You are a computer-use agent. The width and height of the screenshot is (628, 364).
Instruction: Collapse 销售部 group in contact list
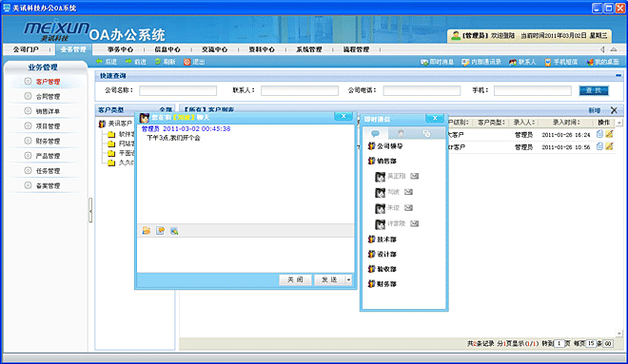coord(383,162)
